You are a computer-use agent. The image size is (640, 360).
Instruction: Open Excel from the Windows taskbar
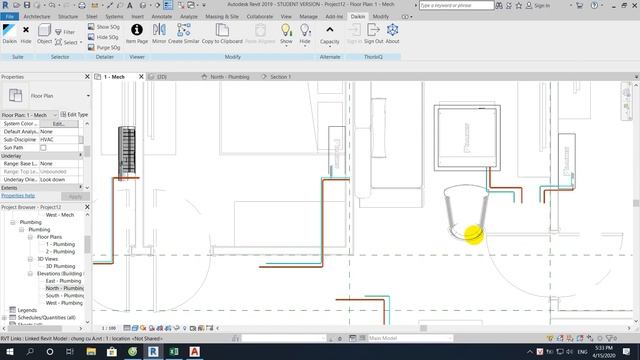(x=174, y=352)
